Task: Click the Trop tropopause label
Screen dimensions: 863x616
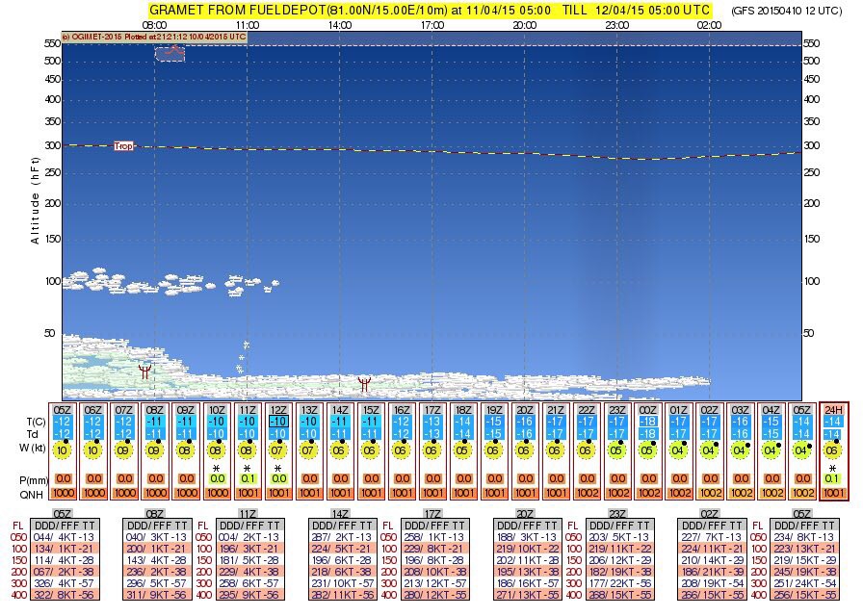Action: tap(123, 146)
